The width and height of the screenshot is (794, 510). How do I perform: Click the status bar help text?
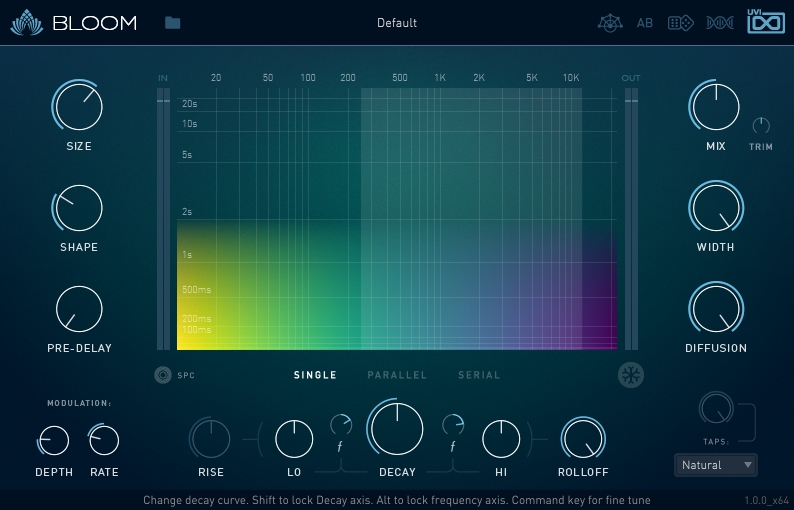click(396, 500)
